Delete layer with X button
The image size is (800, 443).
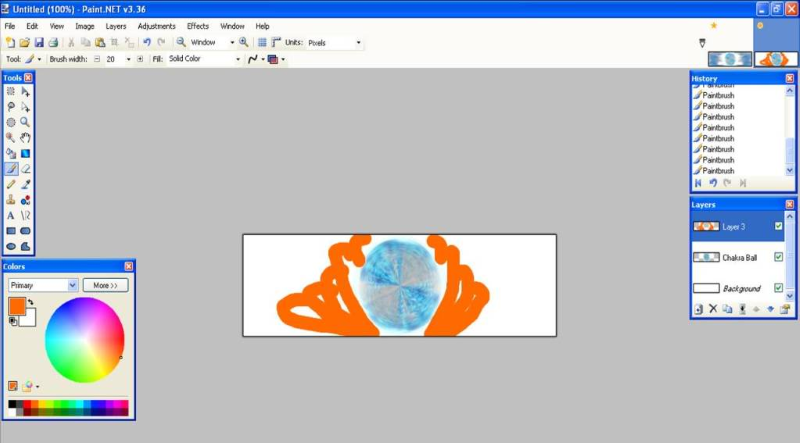[x=713, y=309]
